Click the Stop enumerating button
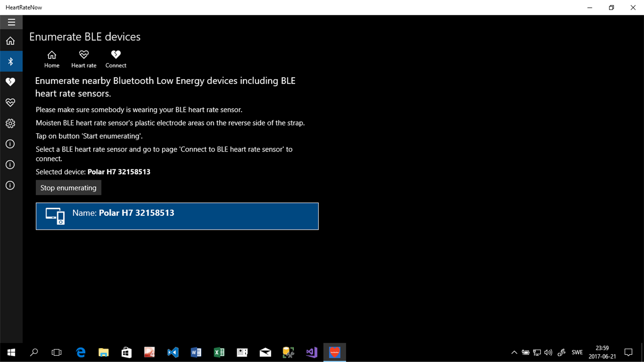The height and width of the screenshot is (362, 644). tap(68, 188)
